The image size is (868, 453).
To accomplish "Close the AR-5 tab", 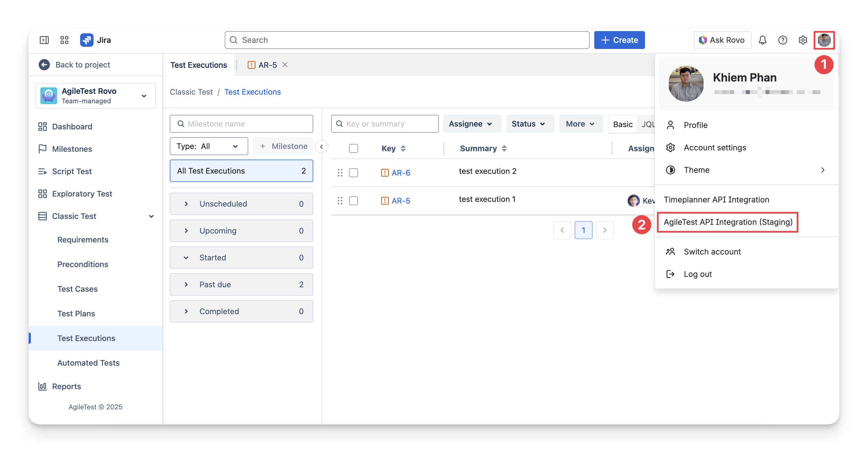I will pos(285,65).
